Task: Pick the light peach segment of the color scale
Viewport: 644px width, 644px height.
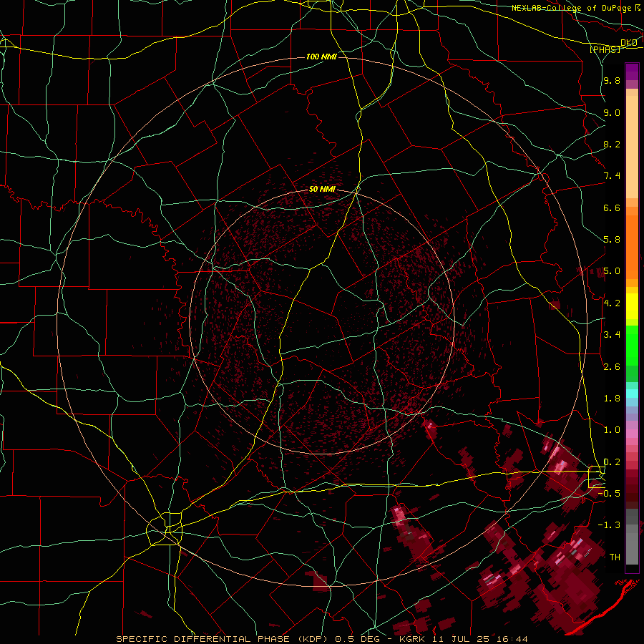Action: click(632, 147)
